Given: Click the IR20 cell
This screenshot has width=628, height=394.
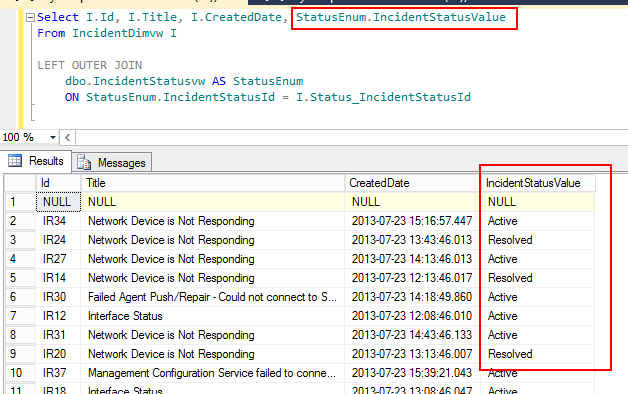Looking at the screenshot, I should (58, 354).
